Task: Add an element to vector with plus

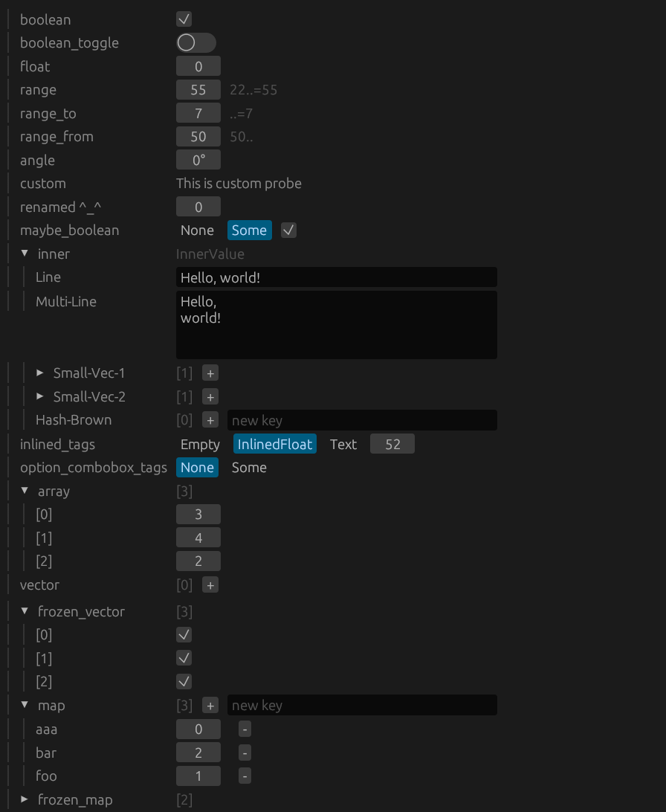Action: pos(210,585)
